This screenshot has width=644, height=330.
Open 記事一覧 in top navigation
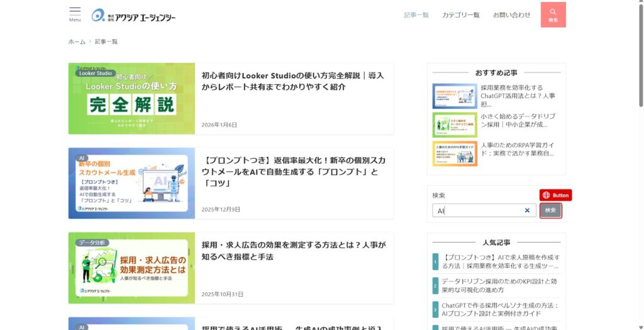point(416,15)
